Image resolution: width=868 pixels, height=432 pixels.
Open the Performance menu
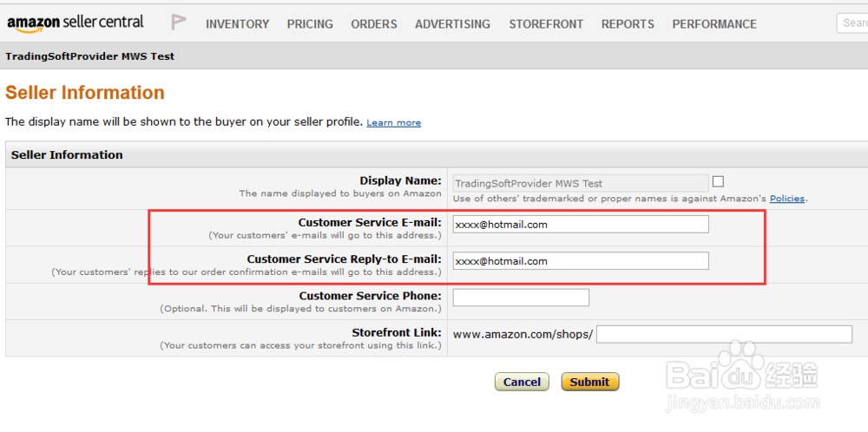[714, 24]
